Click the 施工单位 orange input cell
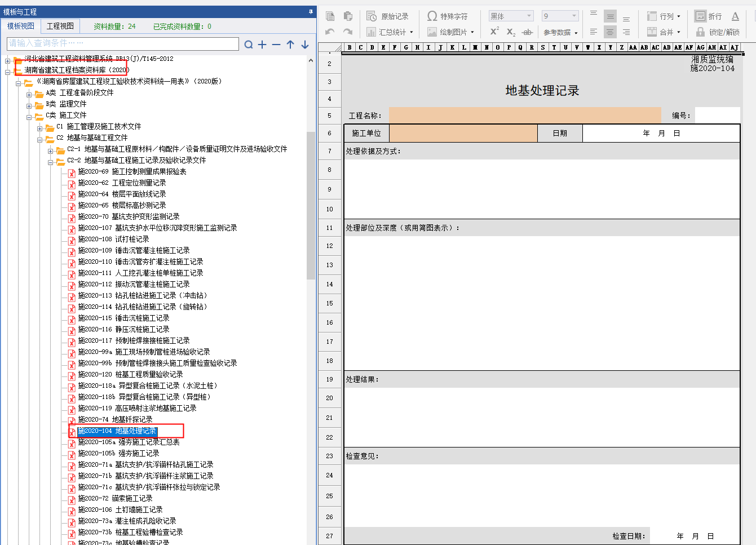Viewport: 756px width, 545px height. tap(463, 133)
